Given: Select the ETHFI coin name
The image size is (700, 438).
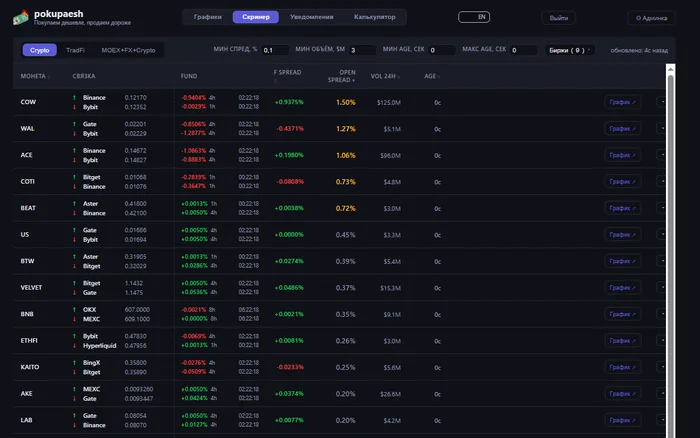Looking at the screenshot, I should [x=29, y=341].
